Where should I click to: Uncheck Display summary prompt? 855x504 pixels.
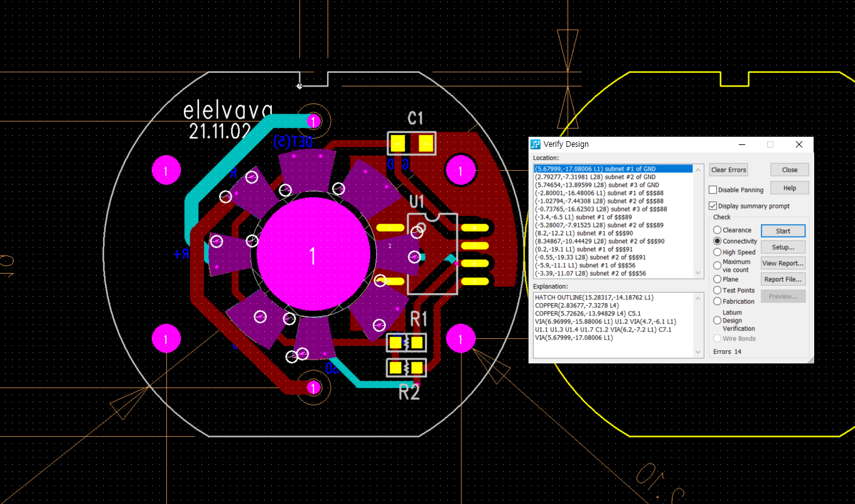[712, 206]
